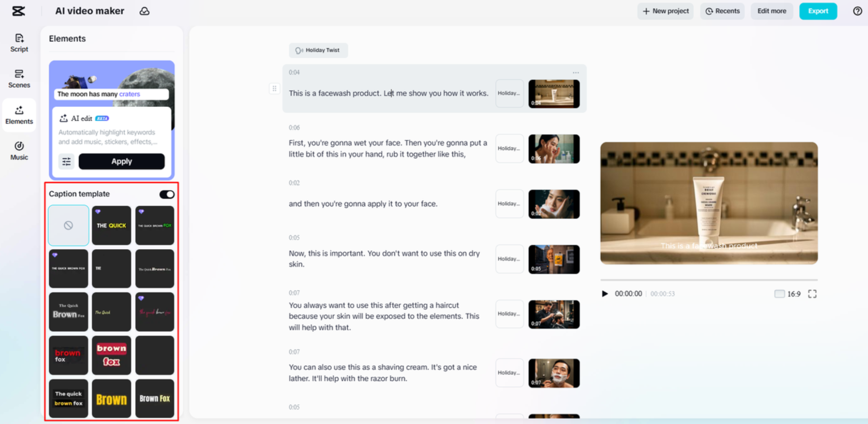This screenshot has height=424, width=868.
Task: Click the fullscreen preview icon
Action: click(812, 294)
